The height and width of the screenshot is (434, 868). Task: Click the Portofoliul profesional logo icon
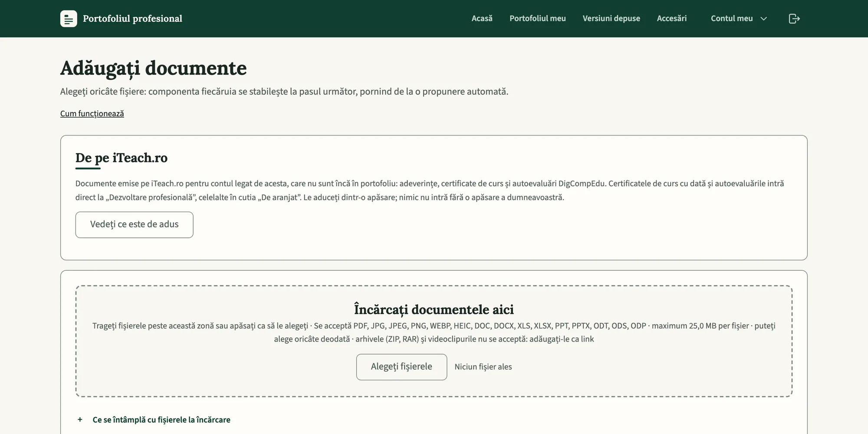[69, 19]
